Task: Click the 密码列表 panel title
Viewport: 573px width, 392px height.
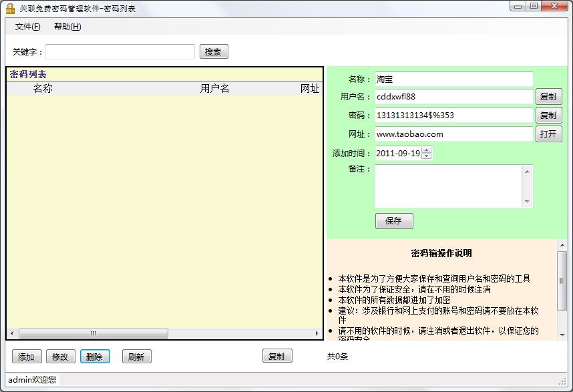Action: pyautogui.click(x=28, y=75)
